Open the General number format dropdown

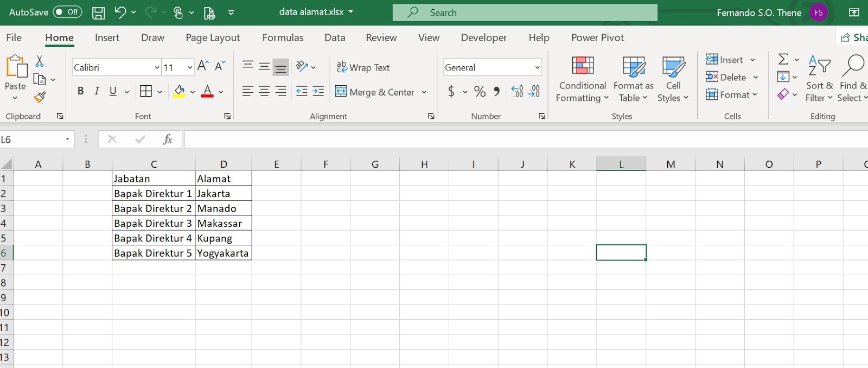[x=537, y=67]
